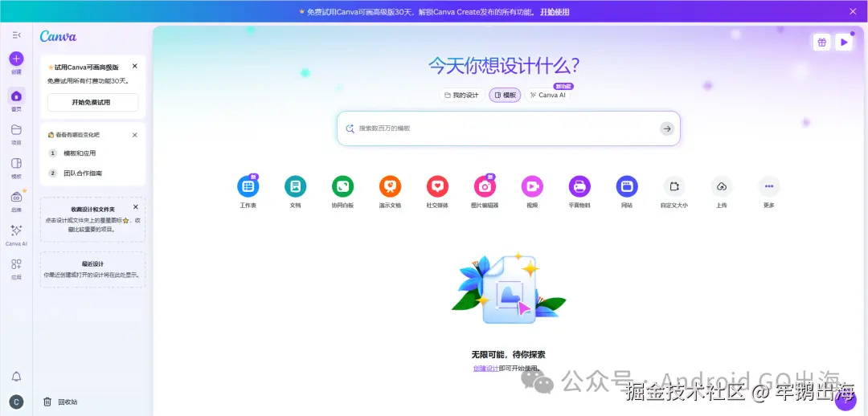
Task: Open the Photo editor (图片编辑器) icon
Action: coord(485,186)
